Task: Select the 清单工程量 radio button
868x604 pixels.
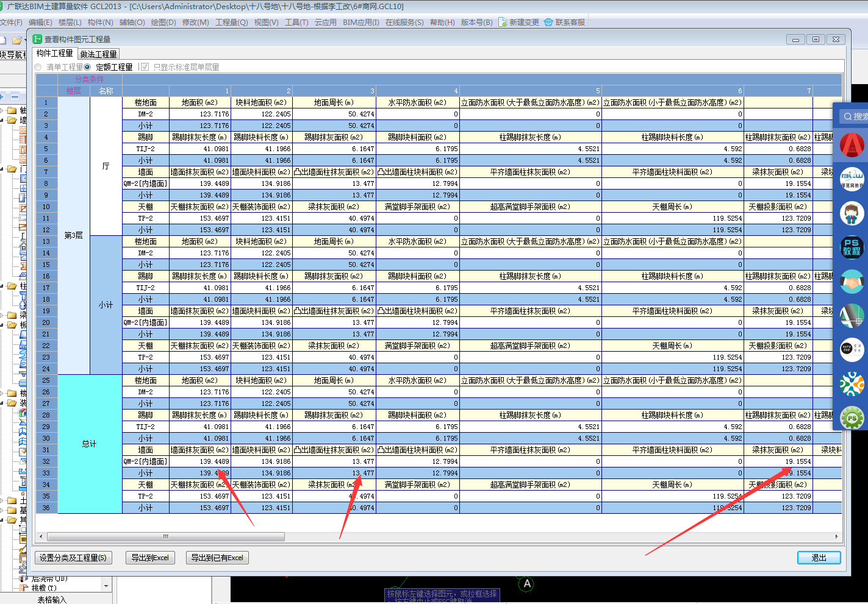Action: 38,67
